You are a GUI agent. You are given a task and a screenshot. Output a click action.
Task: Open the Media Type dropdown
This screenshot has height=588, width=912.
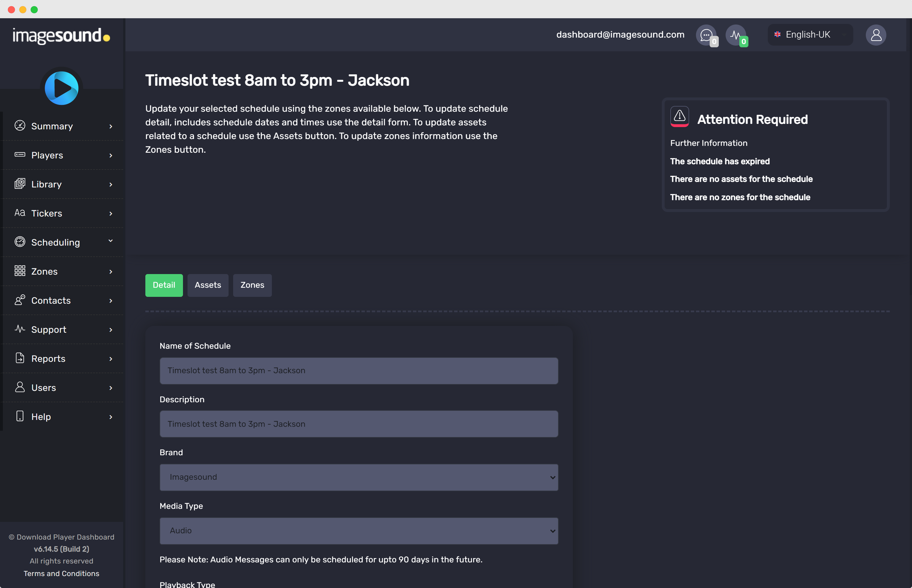click(359, 531)
